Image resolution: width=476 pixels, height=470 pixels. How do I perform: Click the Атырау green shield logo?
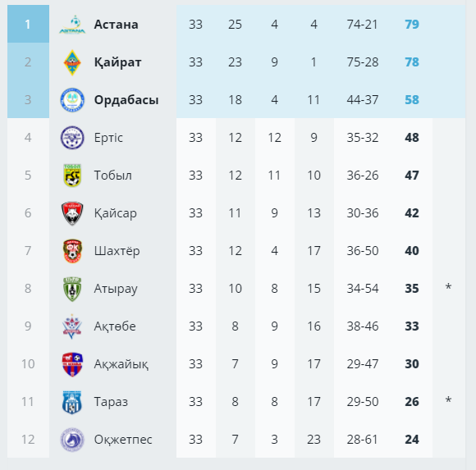point(72,289)
